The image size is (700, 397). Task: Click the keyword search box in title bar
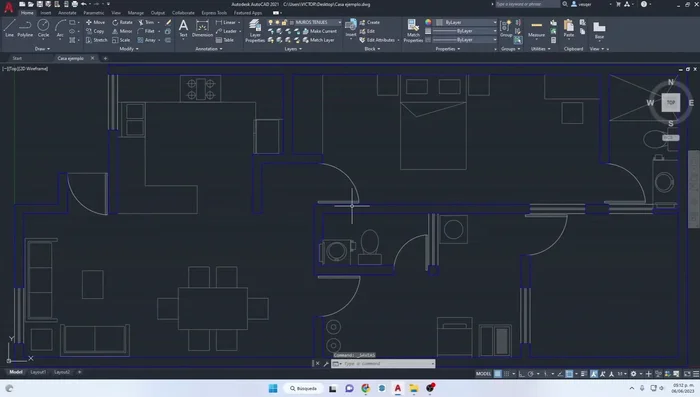coord(527,4)
